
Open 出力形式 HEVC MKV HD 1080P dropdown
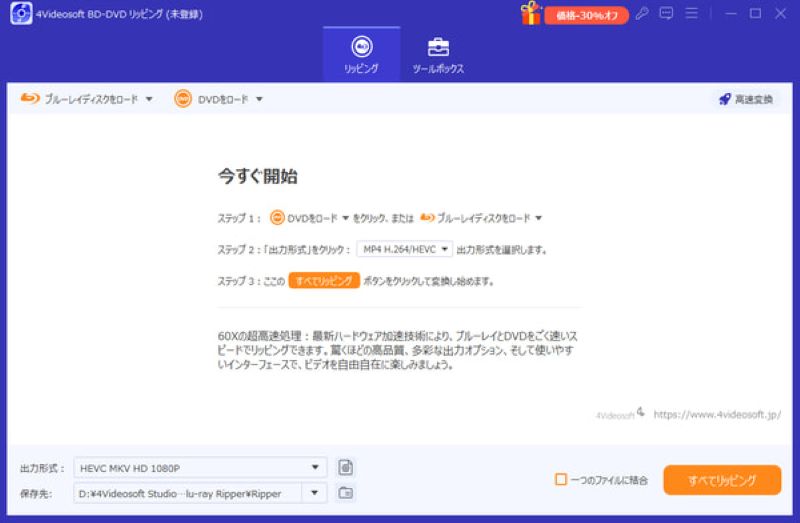(201, 467)
